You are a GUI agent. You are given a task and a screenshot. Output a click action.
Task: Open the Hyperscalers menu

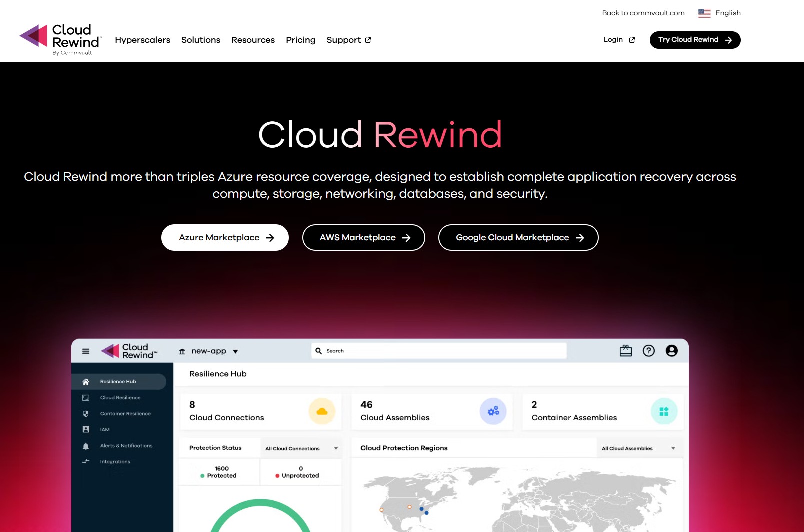pyautogui.click(x=142, y=40)
